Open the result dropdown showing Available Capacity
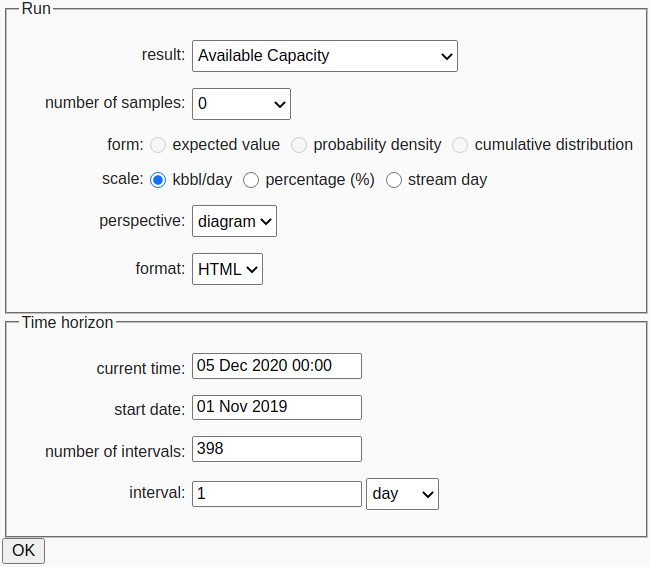 point(324,56)
